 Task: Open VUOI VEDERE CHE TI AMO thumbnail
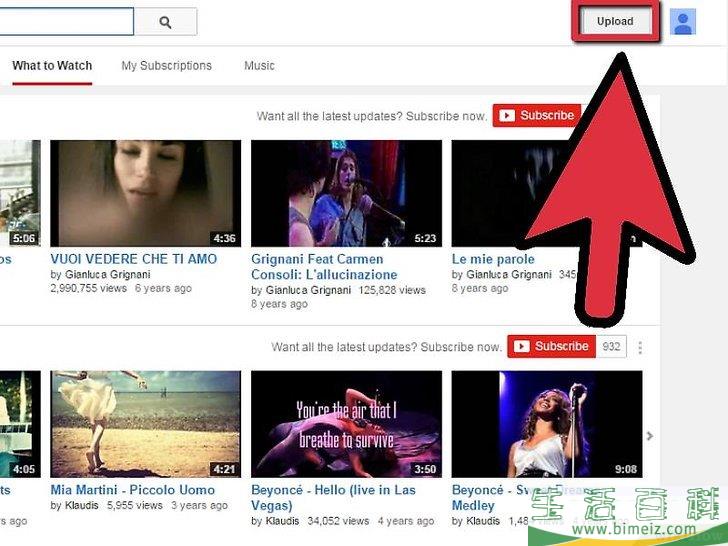(146, 193)
